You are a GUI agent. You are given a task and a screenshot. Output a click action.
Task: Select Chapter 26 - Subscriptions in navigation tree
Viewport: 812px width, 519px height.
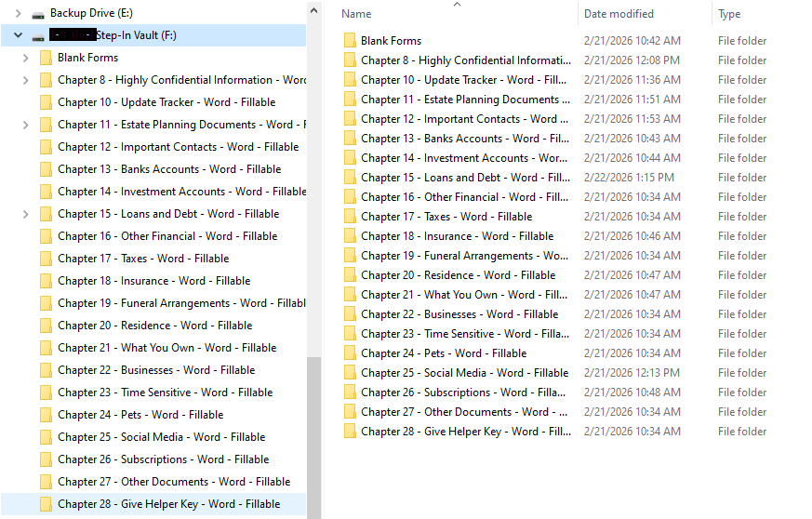164,459
